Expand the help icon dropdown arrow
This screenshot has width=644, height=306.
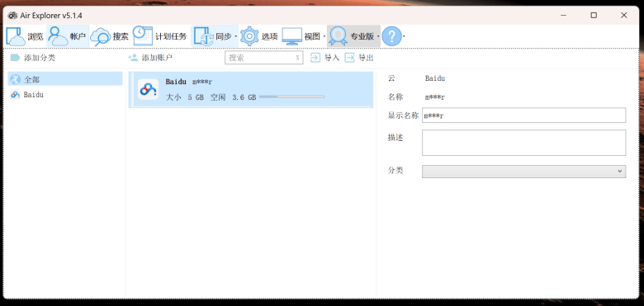[x=404, y=36]
